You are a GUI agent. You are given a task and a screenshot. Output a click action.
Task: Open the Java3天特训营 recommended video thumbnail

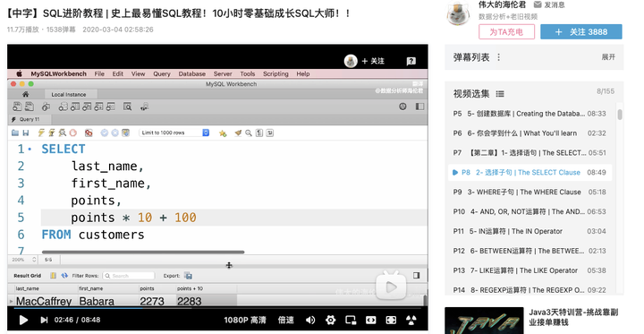pyautogui.click(x=484, y=321)
